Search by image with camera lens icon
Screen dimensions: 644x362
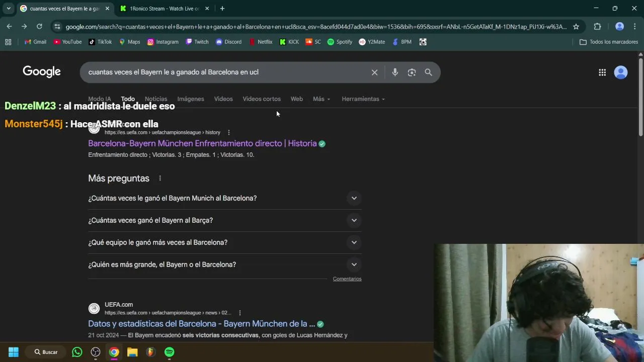pyautogui.click(x=412, y=72)
